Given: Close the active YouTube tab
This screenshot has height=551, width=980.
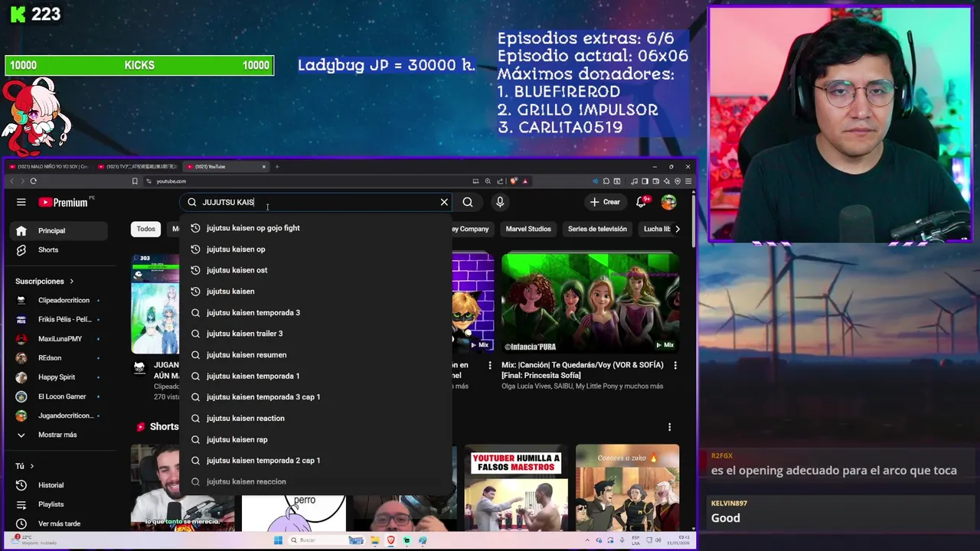Looking at the screenshot, I should coord(264,166).
